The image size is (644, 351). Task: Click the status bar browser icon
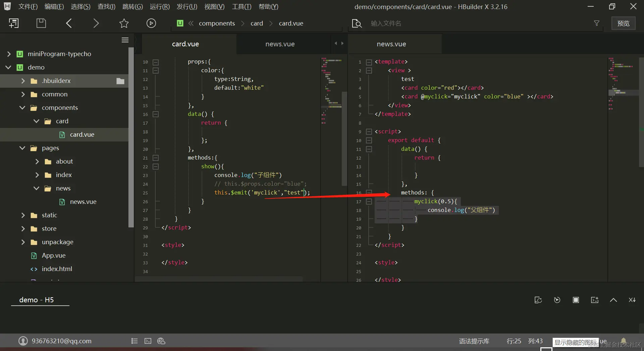[x=161, y=341]
